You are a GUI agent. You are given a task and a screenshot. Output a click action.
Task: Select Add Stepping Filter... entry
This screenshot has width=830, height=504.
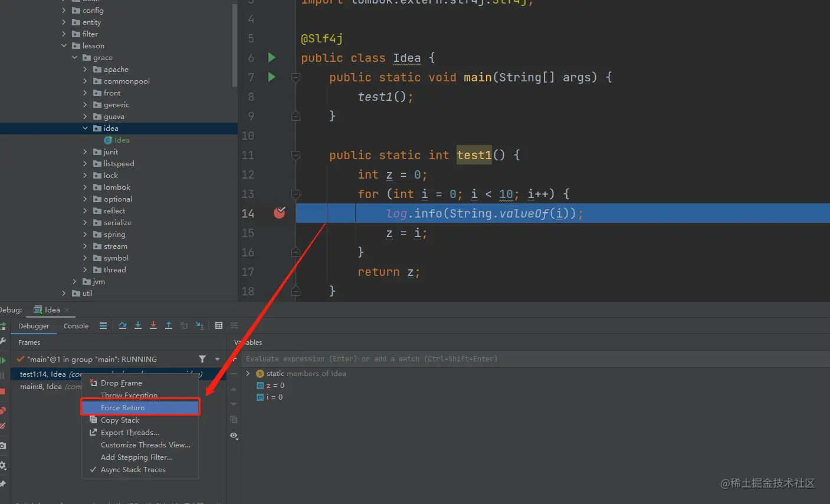point(140,457)
